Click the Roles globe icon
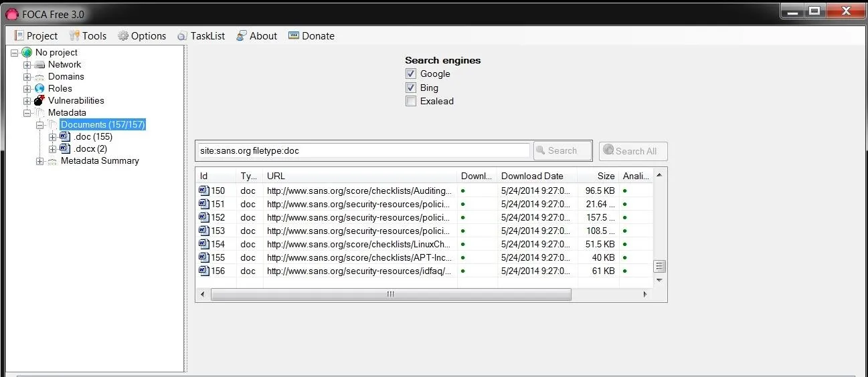Screen dimensions: 868x377 pos(39,88)
